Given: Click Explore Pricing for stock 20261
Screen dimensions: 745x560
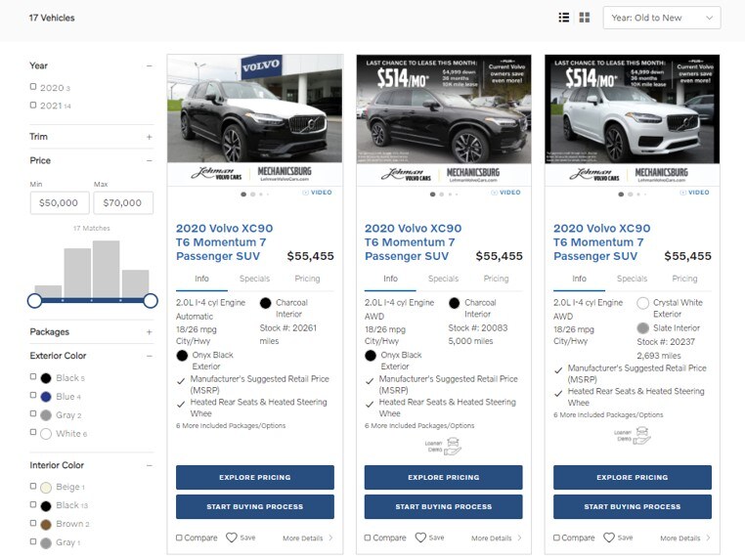Looking at the screenshot, I should tap(254, 477).
